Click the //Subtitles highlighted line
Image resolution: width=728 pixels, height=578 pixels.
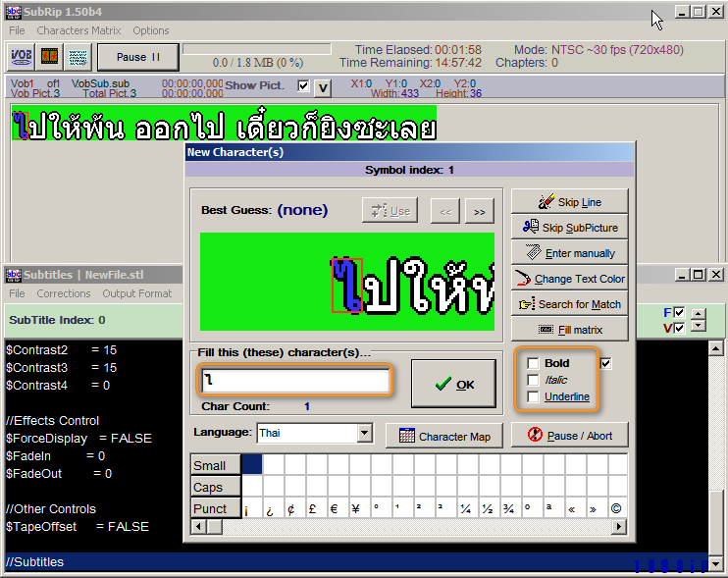(356, 561)
